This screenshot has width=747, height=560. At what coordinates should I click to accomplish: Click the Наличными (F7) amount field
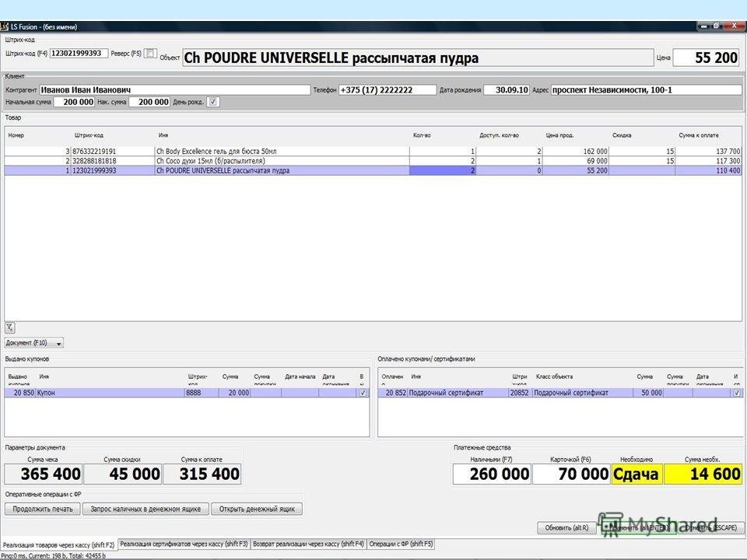492,474
